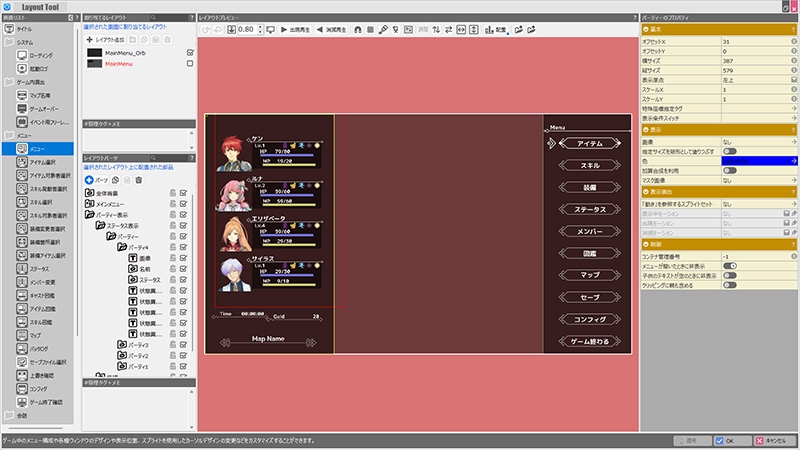The width and height of the screenshot is (800, 450).
Task: Uncheck the MainMenu_Orb layout checkbox
Action: point(189,51)
